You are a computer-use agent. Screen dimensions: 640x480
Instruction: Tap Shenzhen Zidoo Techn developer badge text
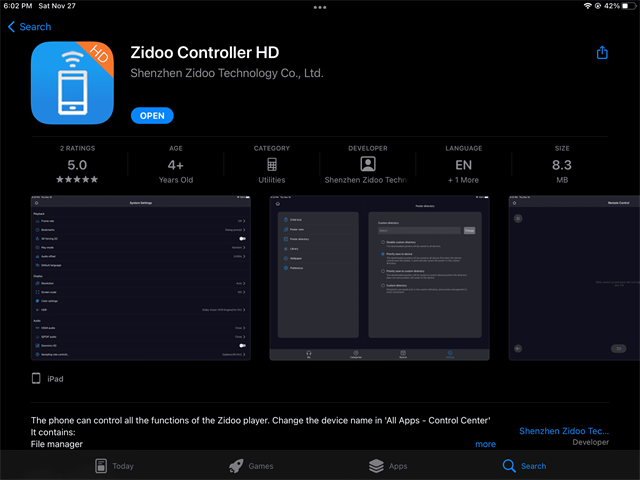click(366, 180)
